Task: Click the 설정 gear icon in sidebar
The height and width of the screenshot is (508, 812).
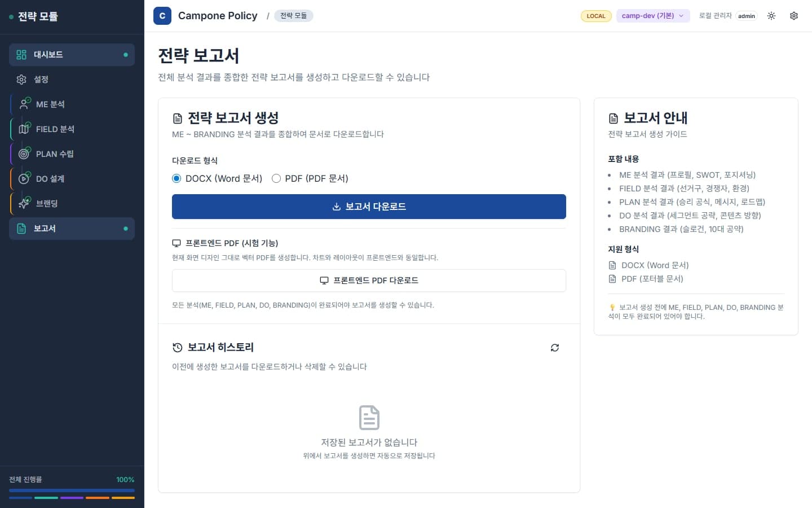Action: tap(21, 80)
